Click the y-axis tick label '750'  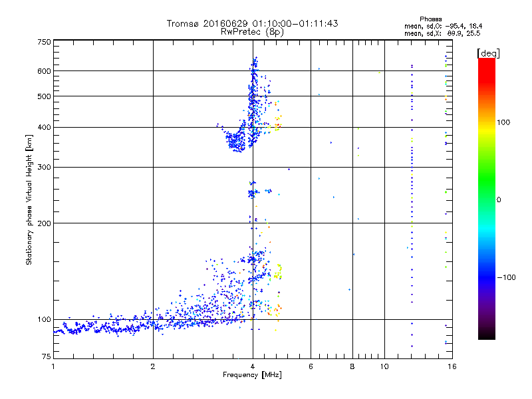point(44,42)
